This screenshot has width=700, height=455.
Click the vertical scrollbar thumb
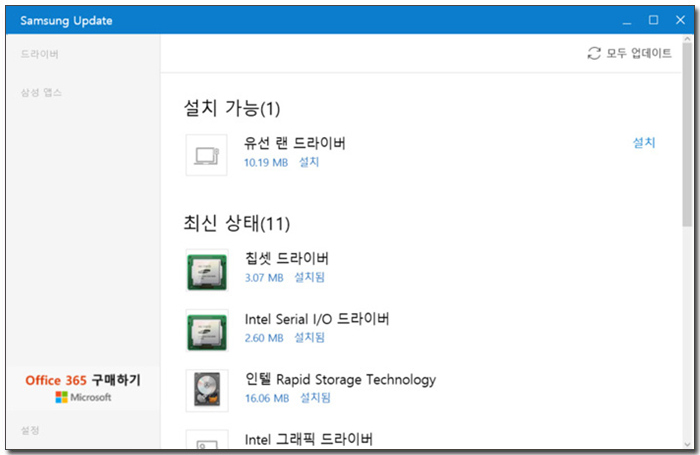pos(687,135)
